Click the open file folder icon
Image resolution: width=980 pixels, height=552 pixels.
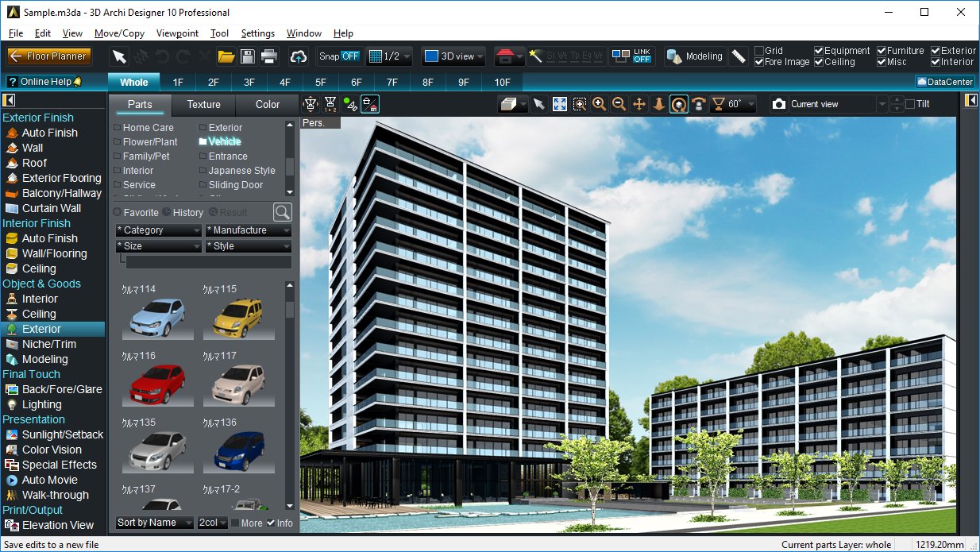(226, 56)
